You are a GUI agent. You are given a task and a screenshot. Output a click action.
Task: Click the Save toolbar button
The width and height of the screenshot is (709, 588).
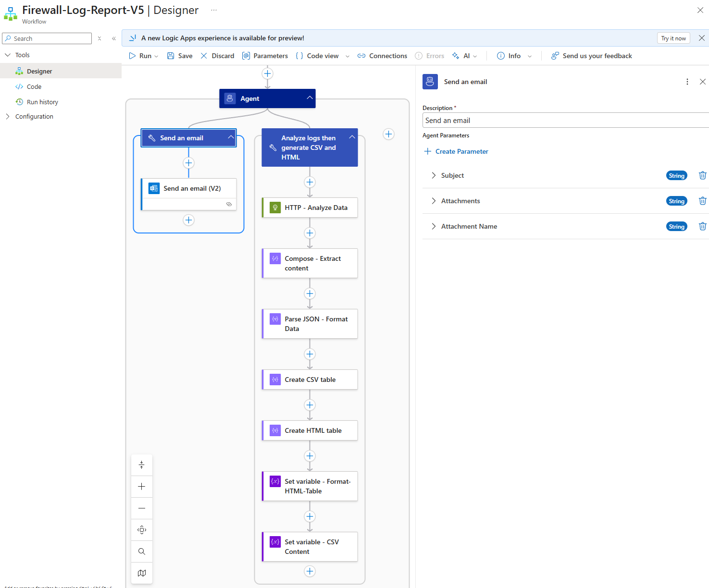180,56
